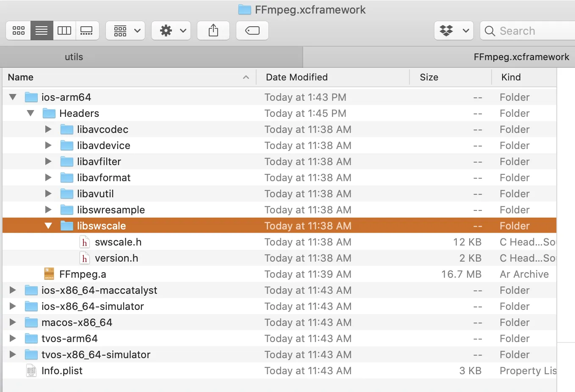This screenshot has width=575, height=392.
Task: Expand the ios-x86_64-simulator folder
Action: click(13, 306)
